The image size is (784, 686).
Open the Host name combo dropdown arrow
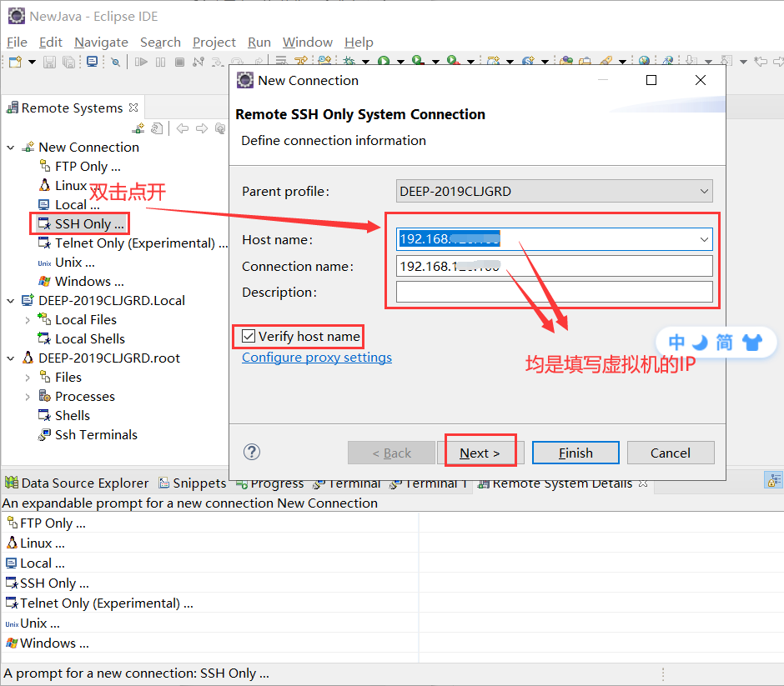coord(704,239)
